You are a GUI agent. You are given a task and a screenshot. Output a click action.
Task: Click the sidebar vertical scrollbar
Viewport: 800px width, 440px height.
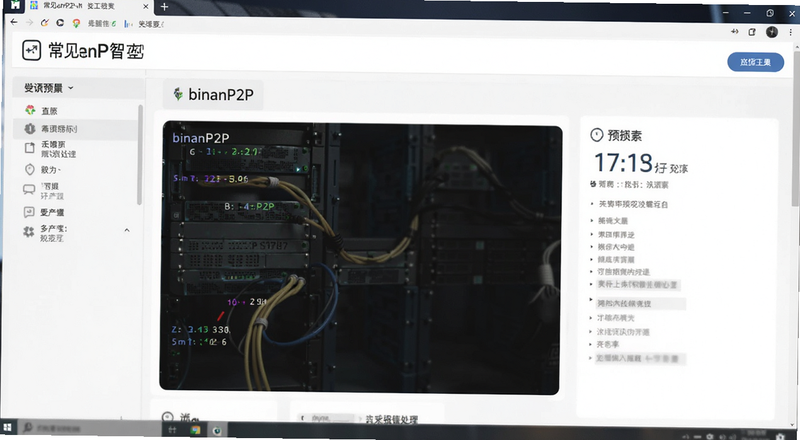140,155
